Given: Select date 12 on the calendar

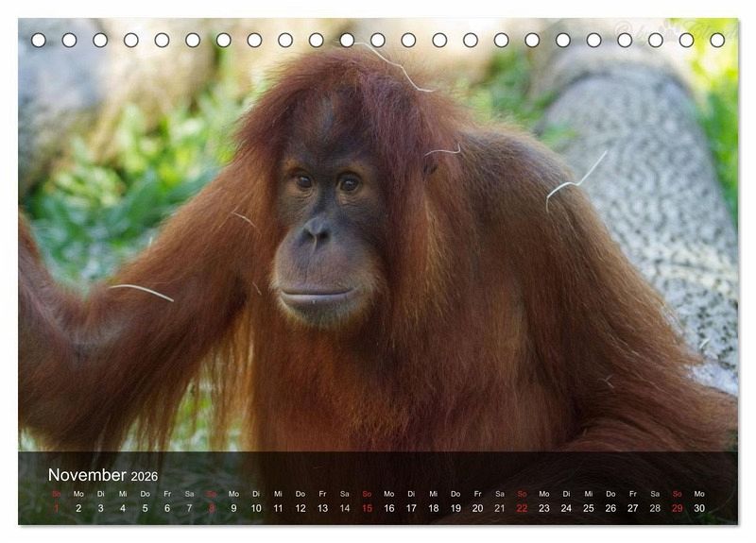Looking at the screenshot, I should (301, 508).
